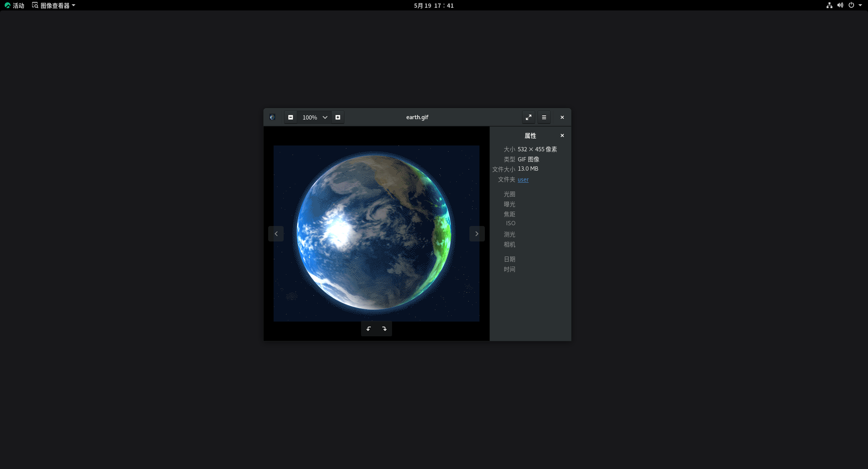Image resolution: width=868 pixels, height=469 pixels.
Task: Open the hamburger menu in the header bar
Action: click(x=544, y=117)
